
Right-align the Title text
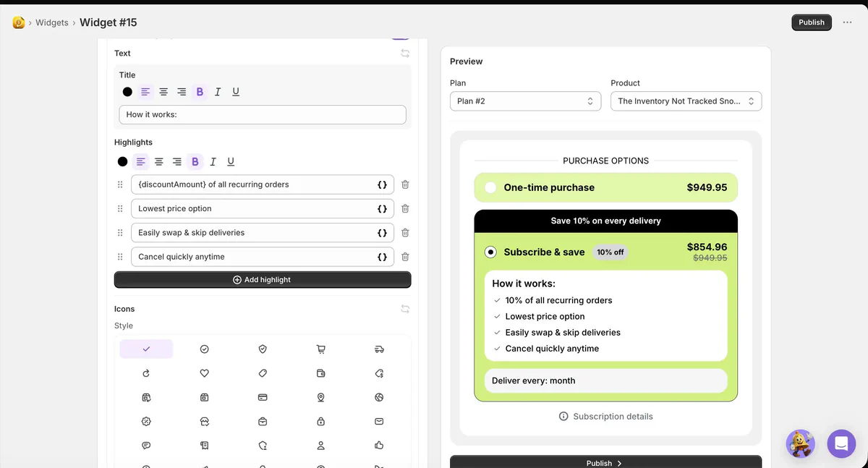tap(182, 92)
